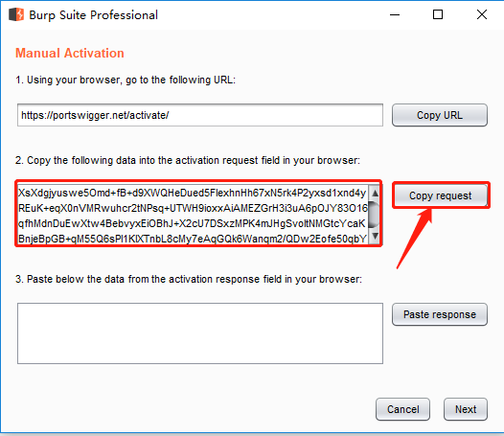Maximize the Burp Suite Professional window
This screenshot has height=436, width=504.
coord(438,14)
